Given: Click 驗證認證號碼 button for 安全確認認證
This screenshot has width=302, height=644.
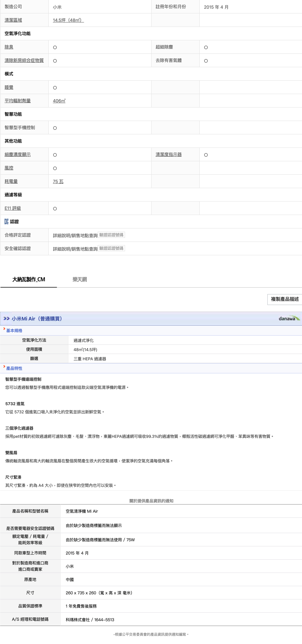Looking at the screenshot, I should (x=111, y=248).
